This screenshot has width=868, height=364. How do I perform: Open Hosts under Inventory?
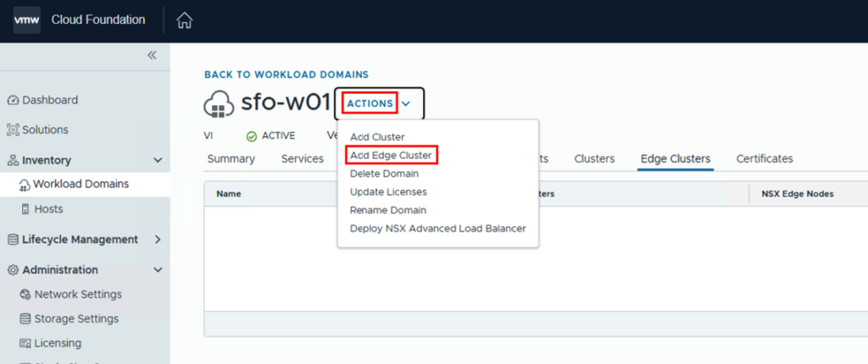pos(48,209)
